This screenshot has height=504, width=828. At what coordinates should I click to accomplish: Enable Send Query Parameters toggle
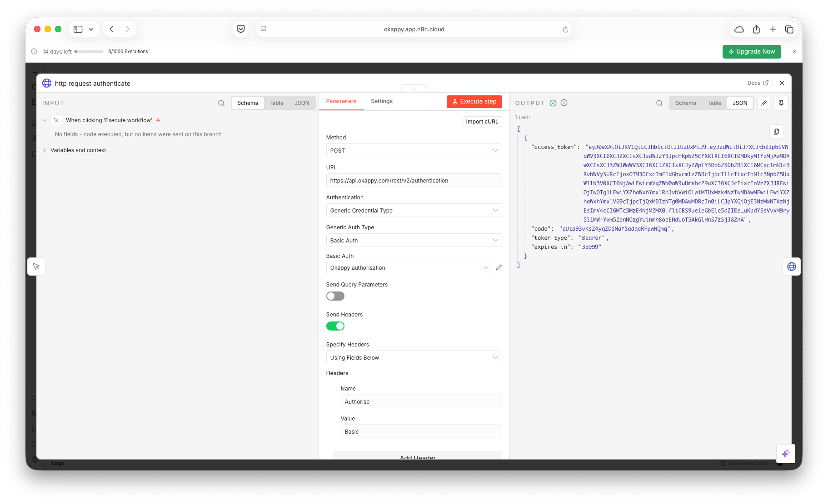(x=335, y=296)
